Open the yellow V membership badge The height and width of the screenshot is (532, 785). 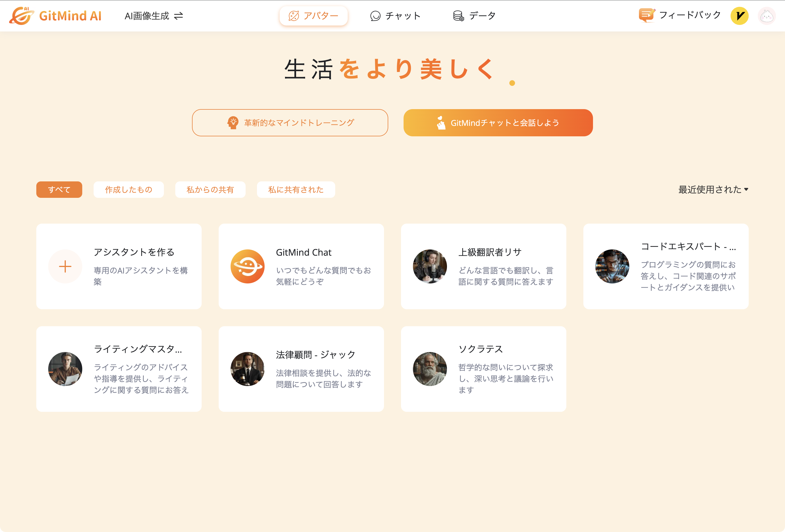click(x=739, y=16)
